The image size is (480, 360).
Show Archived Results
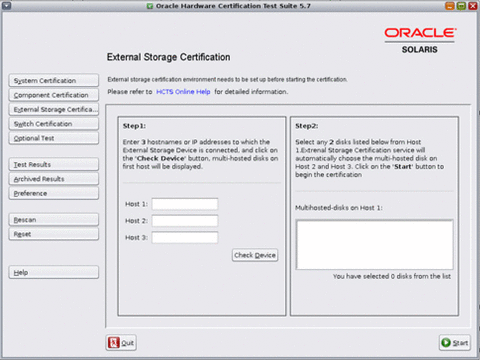coord(54,179)
